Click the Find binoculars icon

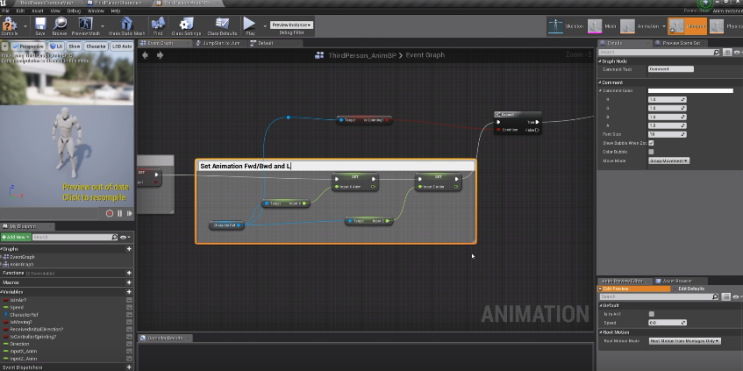pos(158,24)
